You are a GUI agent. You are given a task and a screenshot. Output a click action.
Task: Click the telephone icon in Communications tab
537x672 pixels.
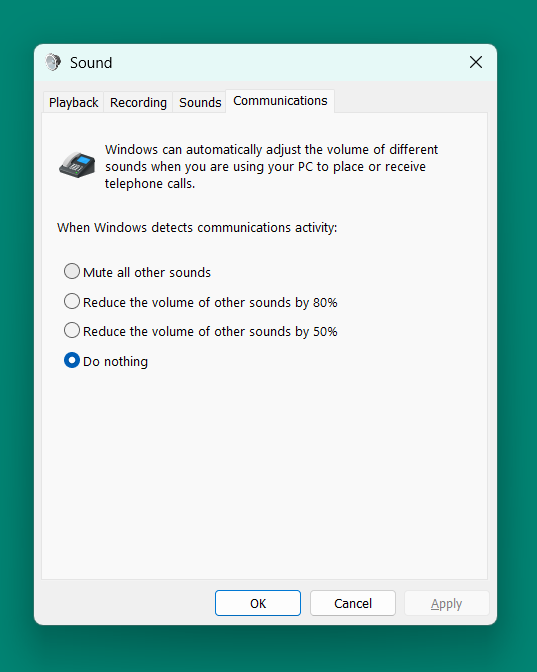(77, 165)
